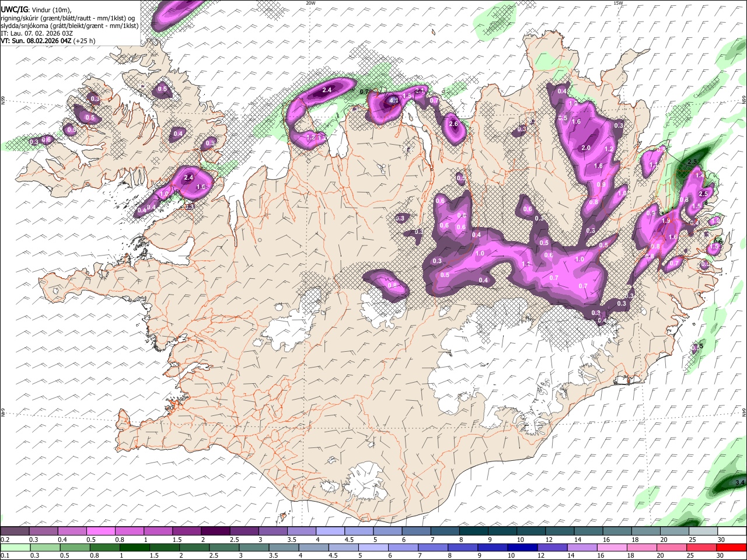Click the '0.1' label in the rain legend
747x560 pixels.
5,556
